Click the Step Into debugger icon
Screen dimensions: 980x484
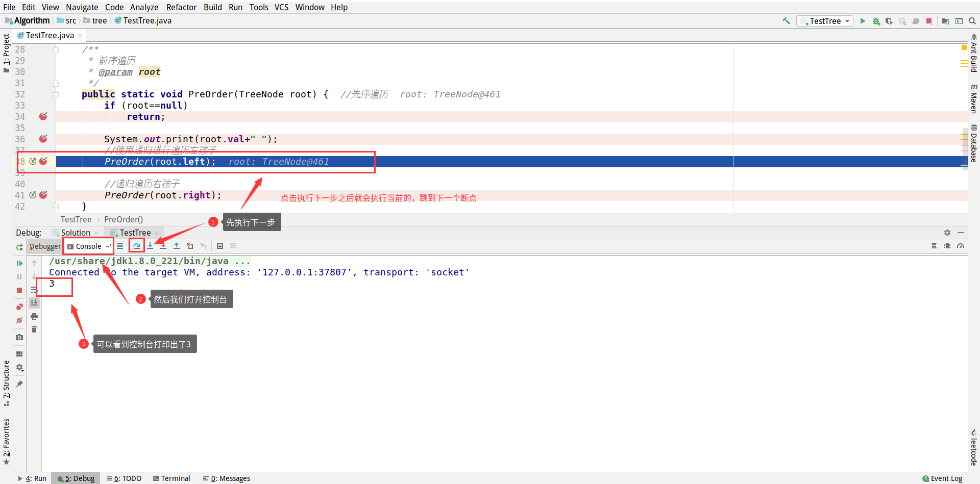click(x=150, y=246)
